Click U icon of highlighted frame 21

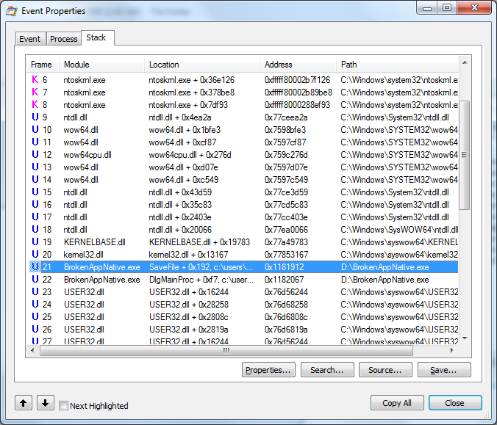tap(35, 267)
